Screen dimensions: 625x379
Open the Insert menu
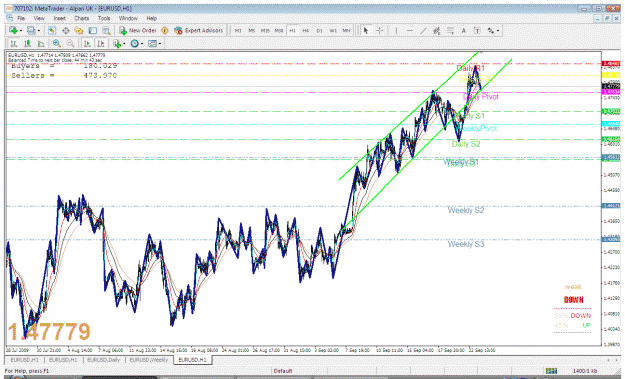59,18
